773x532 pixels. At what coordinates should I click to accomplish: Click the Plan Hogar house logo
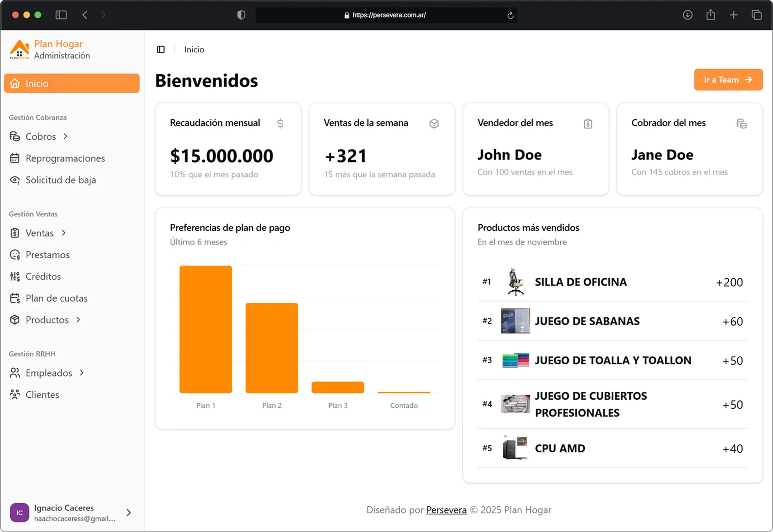[19, 49]
